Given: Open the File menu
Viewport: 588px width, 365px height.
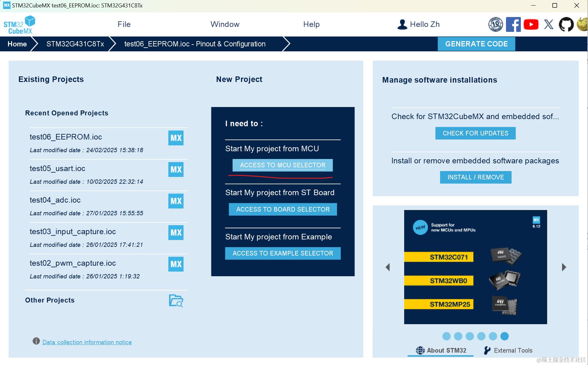Looking at the screenshot, I should click(x=124, y=24).
